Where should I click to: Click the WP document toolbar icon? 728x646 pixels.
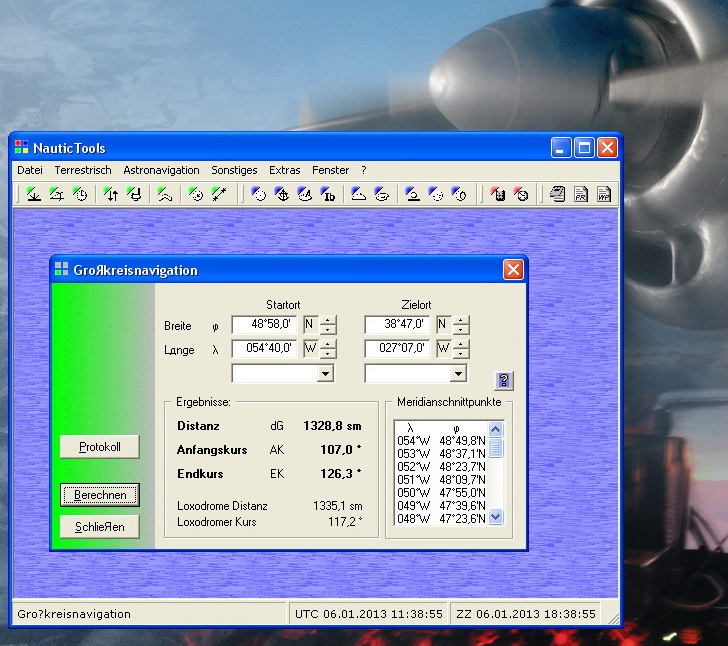[x=604, y=195]
